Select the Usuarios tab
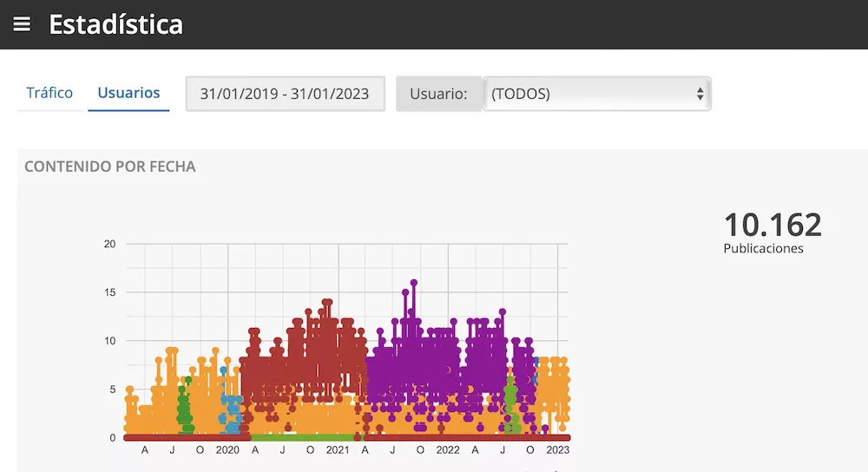 128,93
